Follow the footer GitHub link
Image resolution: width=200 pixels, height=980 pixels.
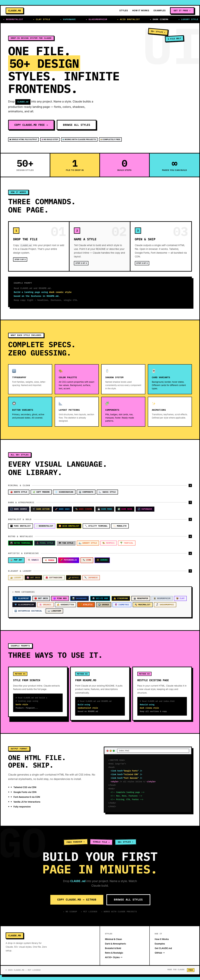[x=160, y=953]
